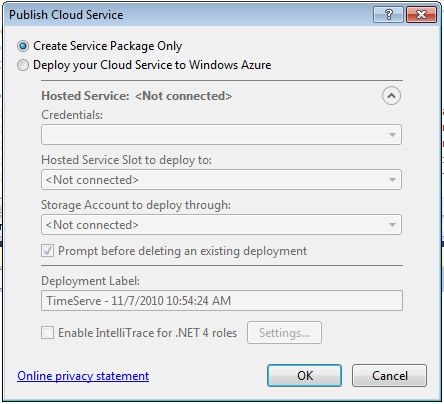Open the Hosted Service Slot dropdown
This screenshot has width=444, height=404.
point(221,180)
